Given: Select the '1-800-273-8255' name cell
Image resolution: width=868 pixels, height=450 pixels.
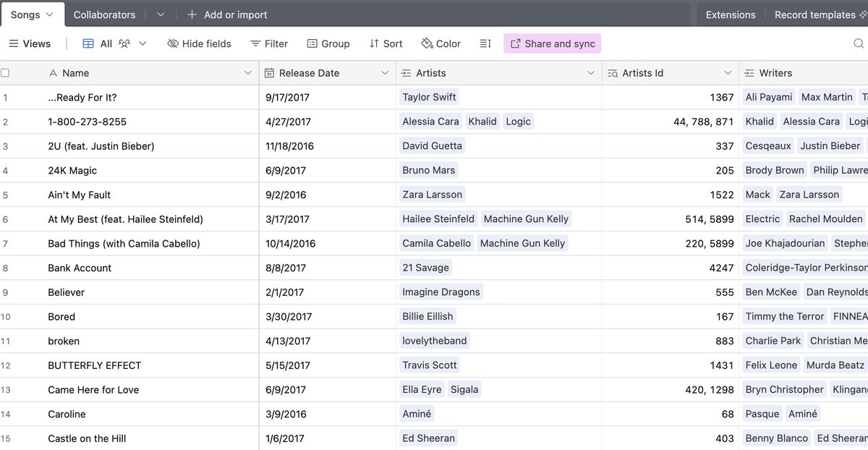Looking at the screenshot, I should [150, 122].
